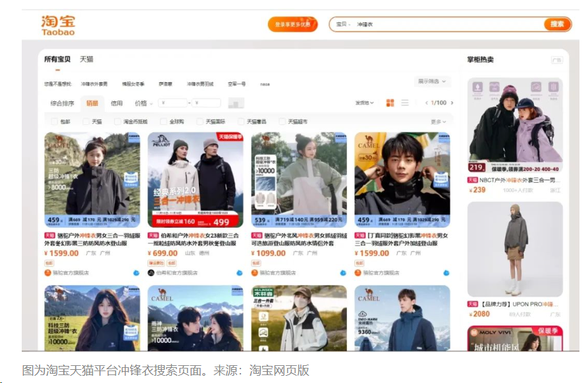The width and height of the screenshot is (588, 383).
Task: Open the 丁真同款 CAMEL product image
Action: click(402, 180)
